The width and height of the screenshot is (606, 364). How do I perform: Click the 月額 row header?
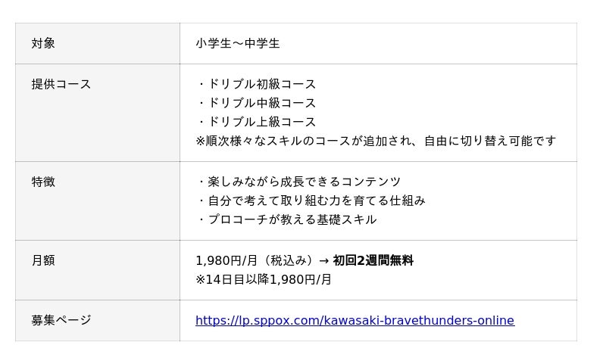[x=43, y=260]
